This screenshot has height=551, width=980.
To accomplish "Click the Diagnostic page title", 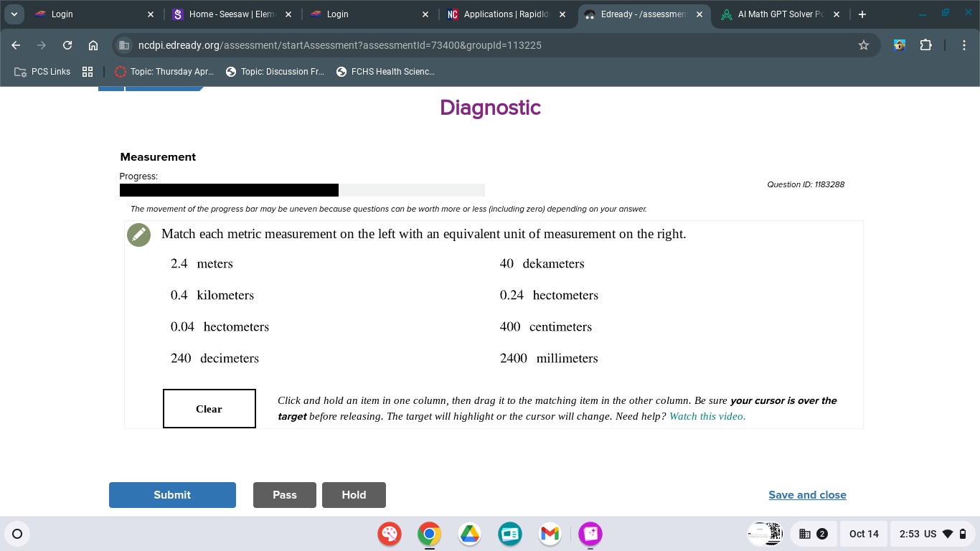I will coord(490,108).
